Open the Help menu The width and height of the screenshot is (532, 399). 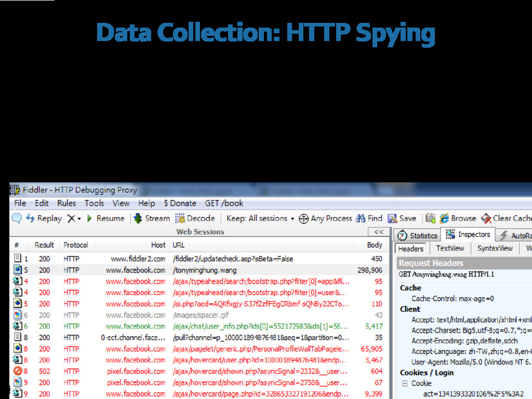click(x=147, y=203)
